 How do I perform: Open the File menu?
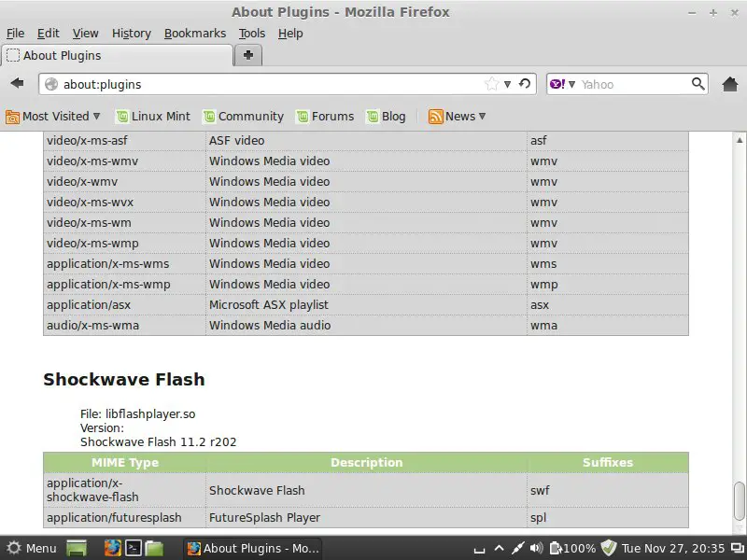tap(15, 34)
